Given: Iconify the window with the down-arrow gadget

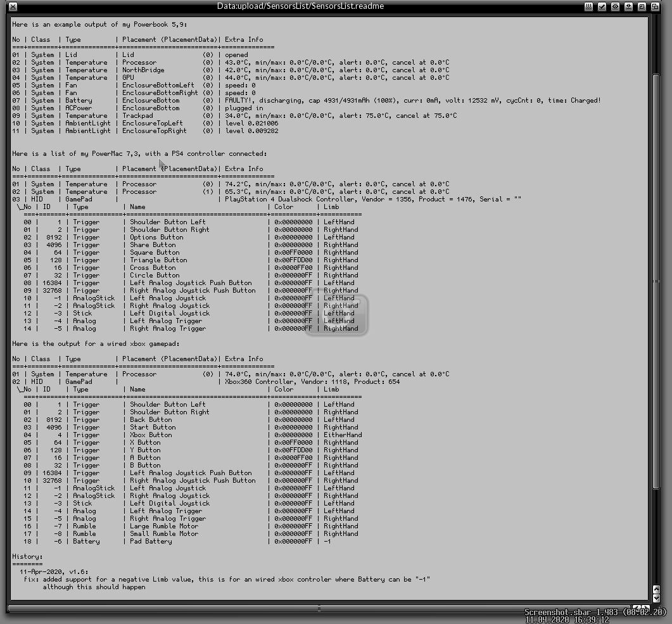Looking at the screenshot, I should tap(628, 6).
